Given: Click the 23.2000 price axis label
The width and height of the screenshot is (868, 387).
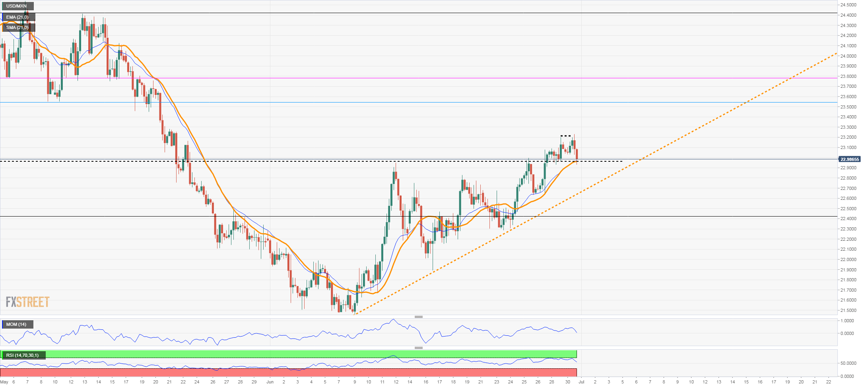Looking at the screenshot, I should coord(848,137).
